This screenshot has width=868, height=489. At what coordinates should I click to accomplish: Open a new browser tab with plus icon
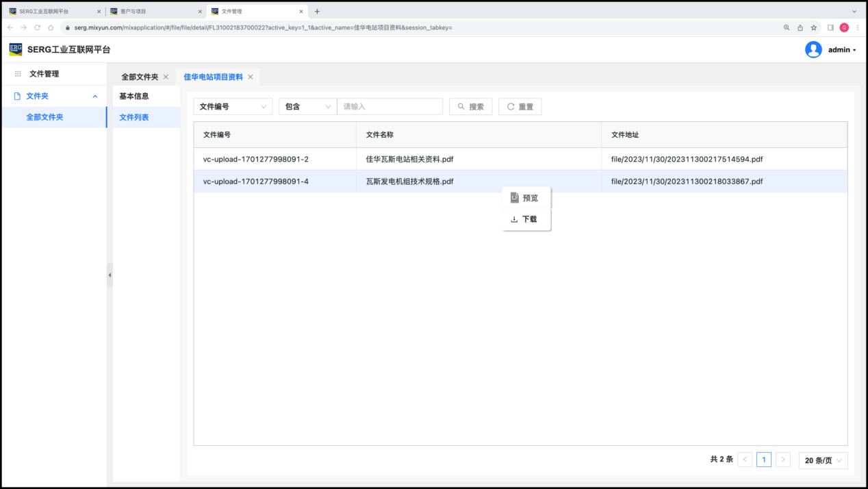tap(317, 11)
